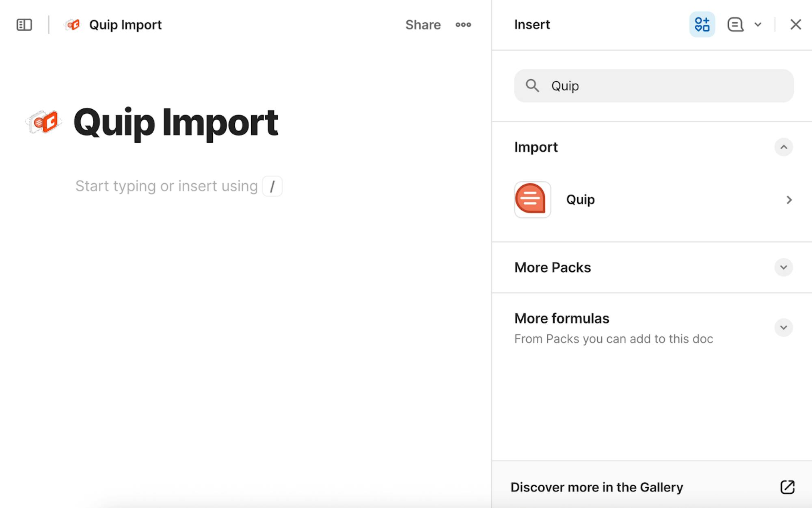The image size is (812, 508).
Task: Open the Gallery external link icon
Action: click(x=787, y=487)
